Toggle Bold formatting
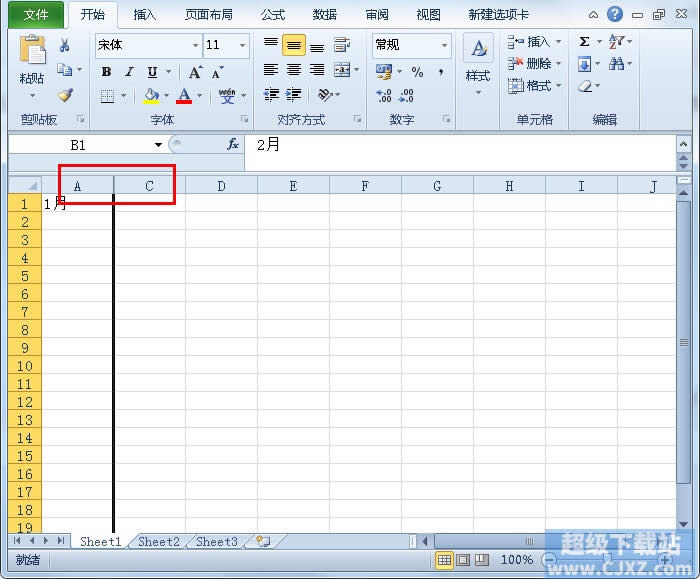 [x=106, y=71]
